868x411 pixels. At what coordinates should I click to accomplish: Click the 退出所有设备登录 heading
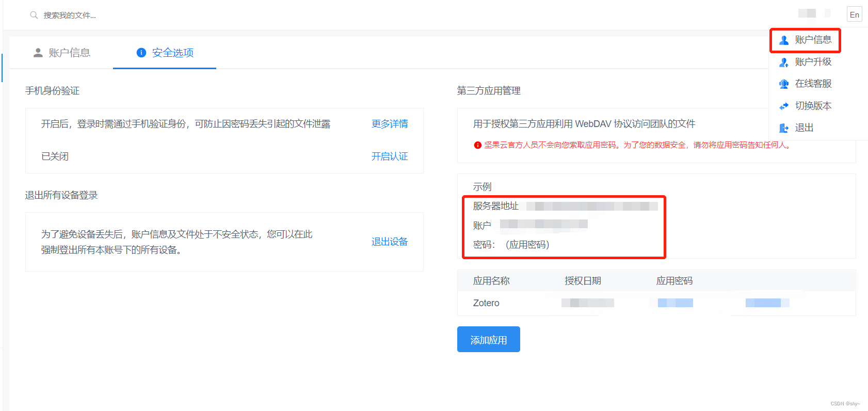click(61, 195)
